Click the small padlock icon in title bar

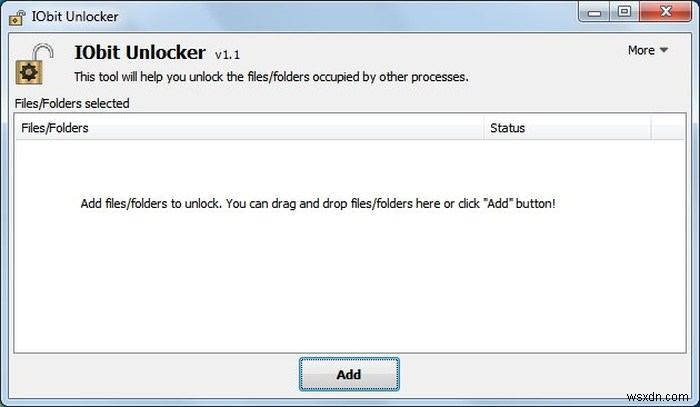pos(17,14)
